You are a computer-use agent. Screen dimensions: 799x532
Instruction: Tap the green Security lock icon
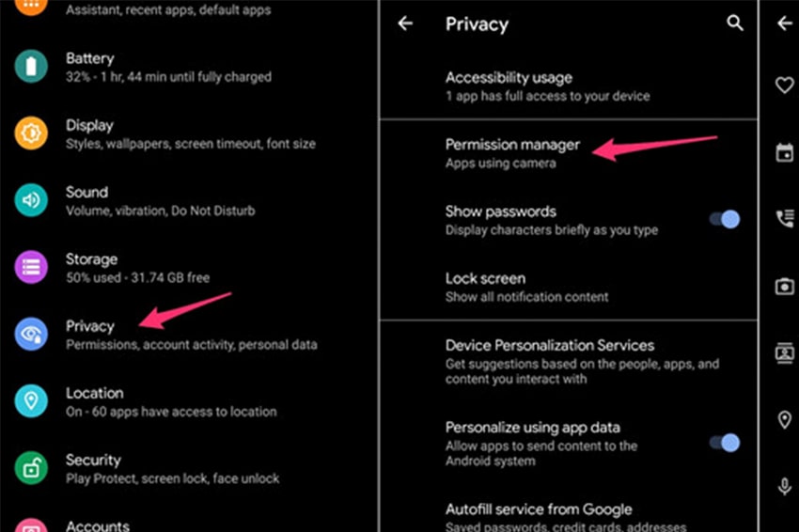tap(31, 468)
